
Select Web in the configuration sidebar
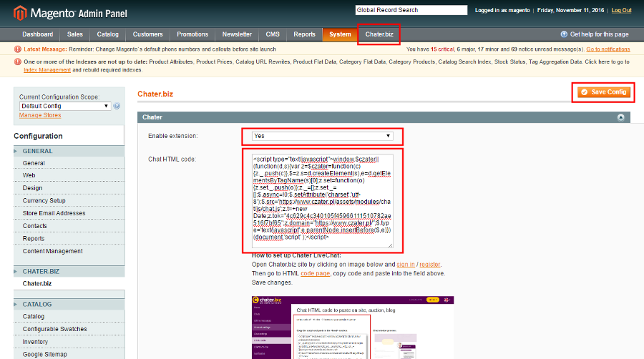pyautogui.click(x=29, y=176)
